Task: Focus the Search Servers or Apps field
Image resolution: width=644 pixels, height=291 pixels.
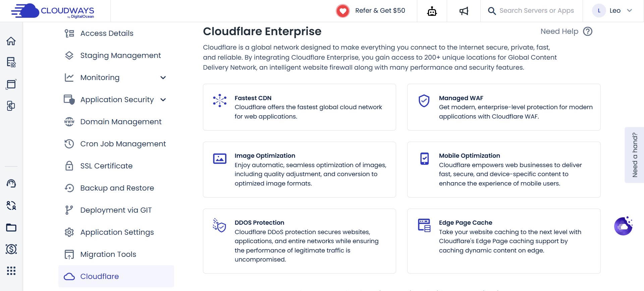Action: (x=537, y=11)
